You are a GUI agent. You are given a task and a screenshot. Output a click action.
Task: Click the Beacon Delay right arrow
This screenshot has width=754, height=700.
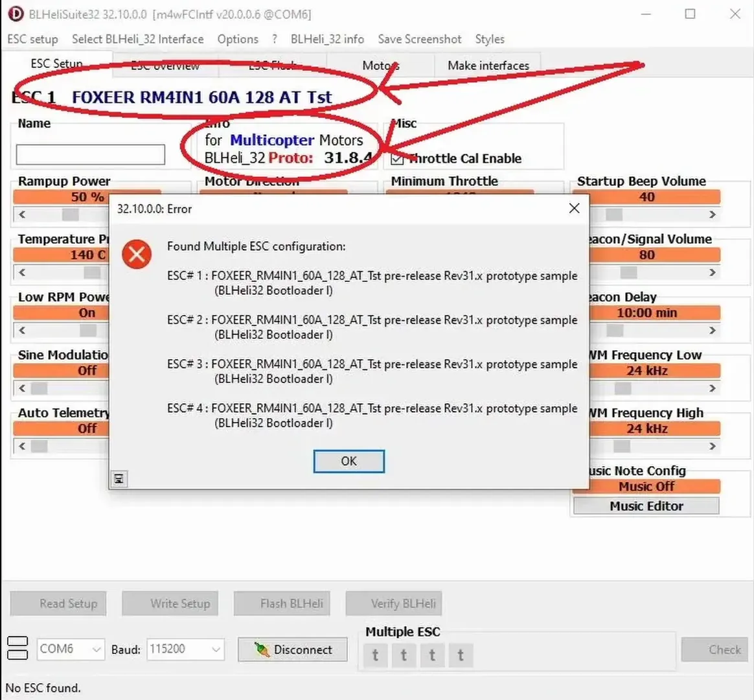[713, 331]
